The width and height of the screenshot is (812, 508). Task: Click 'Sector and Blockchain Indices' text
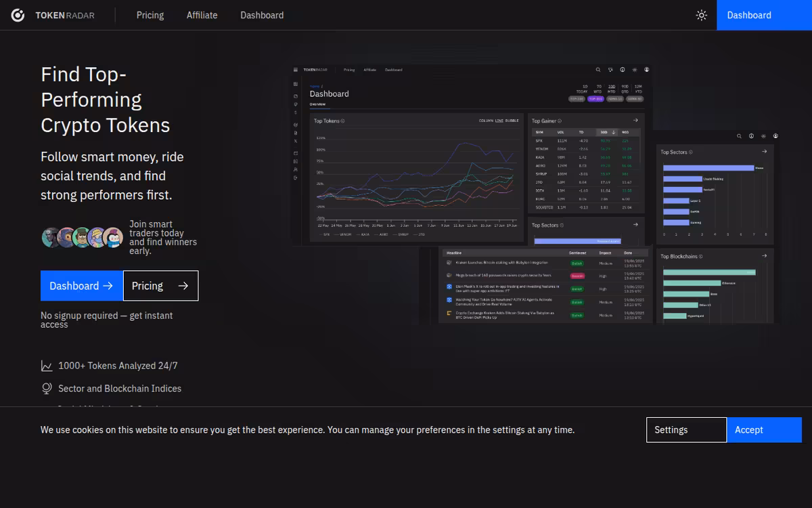(x=120, y=389)
